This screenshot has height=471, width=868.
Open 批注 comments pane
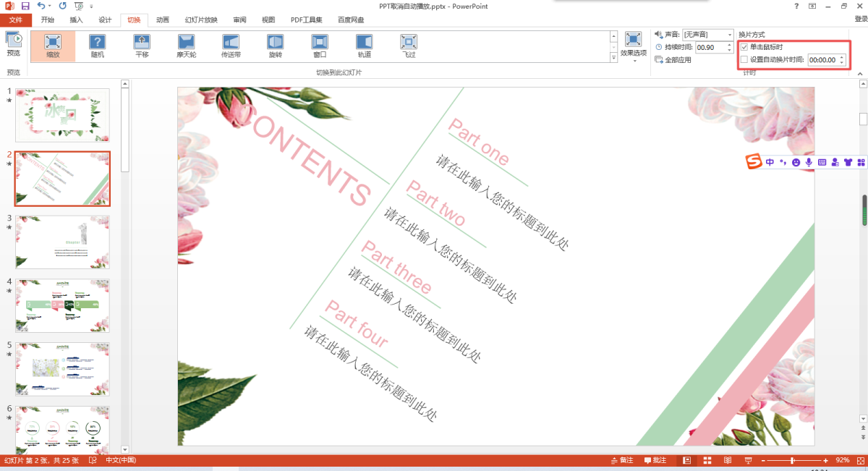tap(655, 460)
